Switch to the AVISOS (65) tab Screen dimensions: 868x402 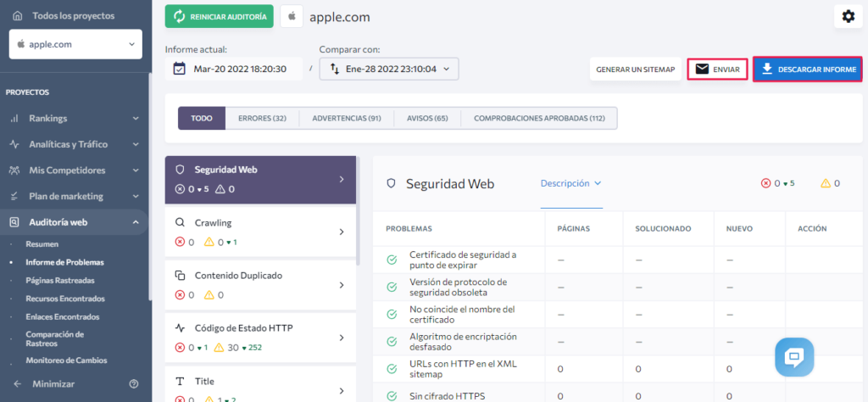(x=427, y=119)
